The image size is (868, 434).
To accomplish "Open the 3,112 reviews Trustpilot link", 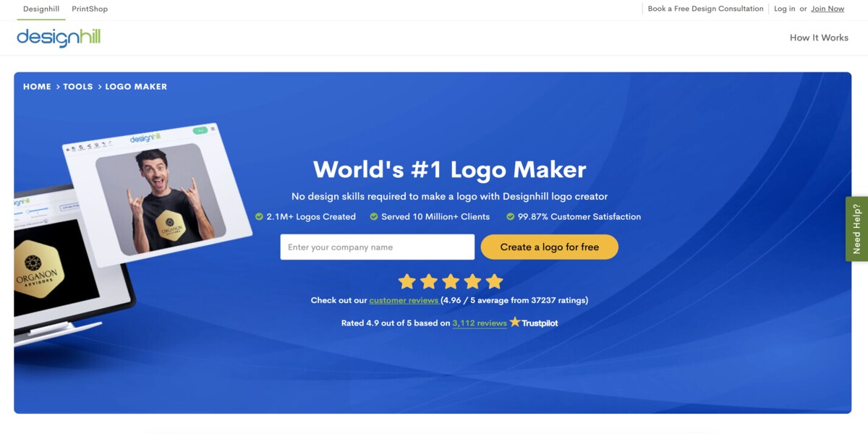I will click(x=480, y=323).
